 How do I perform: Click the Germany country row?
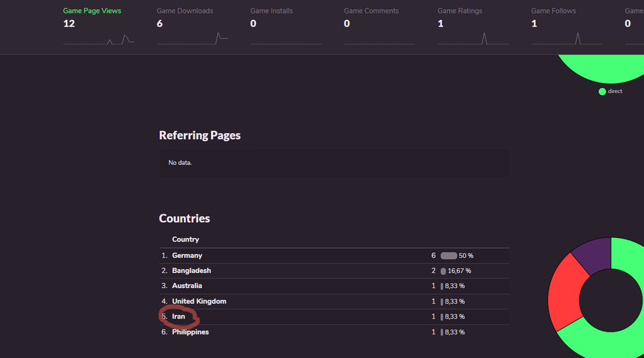click(x=187, y=256)
